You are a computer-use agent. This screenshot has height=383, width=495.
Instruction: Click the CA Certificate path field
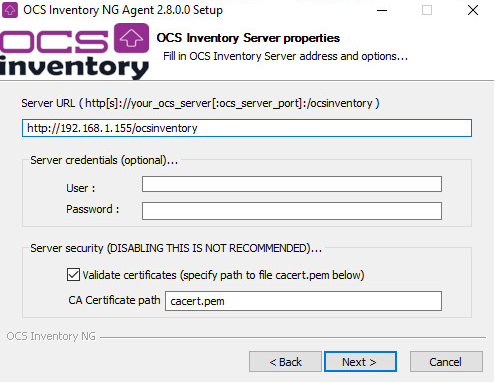click(x=303, y=301)
